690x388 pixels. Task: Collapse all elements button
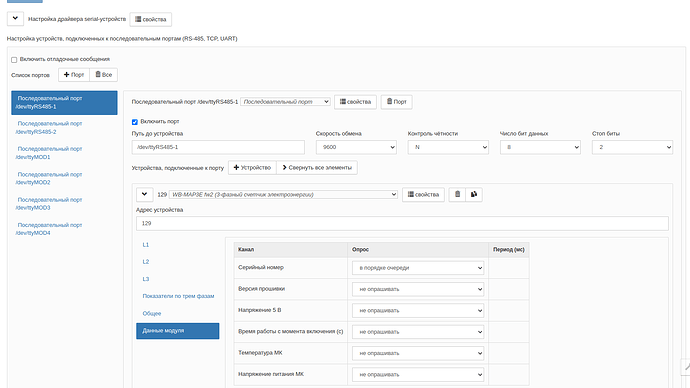pyautogui.click(x=317, y=168)
